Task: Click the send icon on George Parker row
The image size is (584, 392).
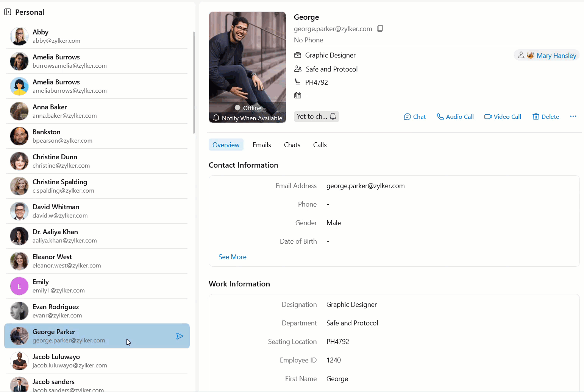Action: [180, 336]
